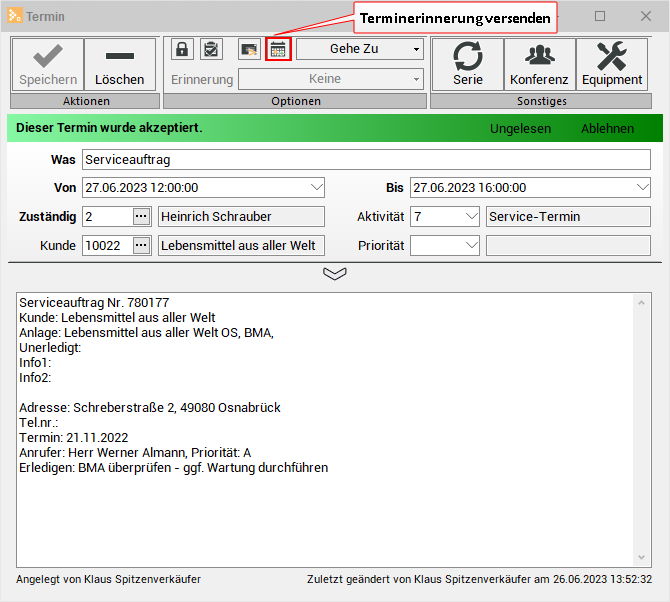Click the Termin app icon in title bar

tap(15, 16)
